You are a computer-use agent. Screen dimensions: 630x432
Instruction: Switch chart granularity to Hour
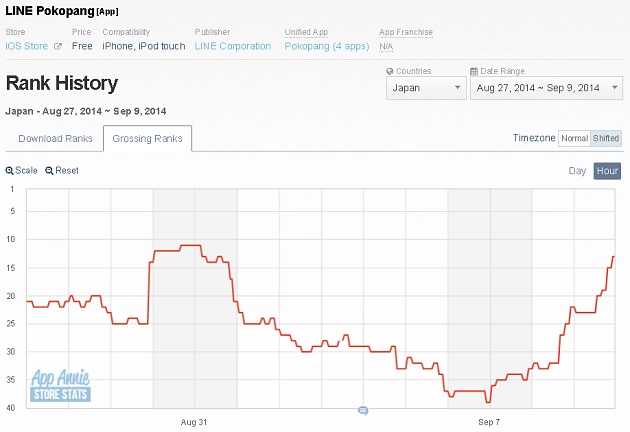point(607,171)
